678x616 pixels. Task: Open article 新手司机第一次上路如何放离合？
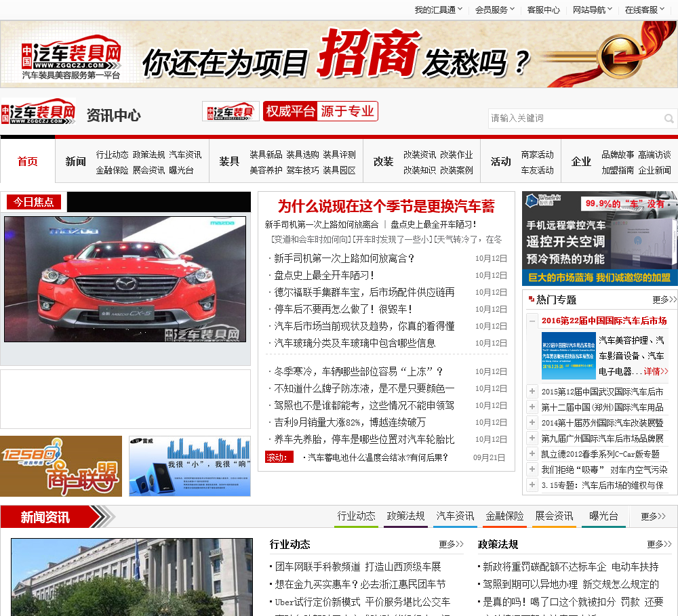(x=344, y=258)
